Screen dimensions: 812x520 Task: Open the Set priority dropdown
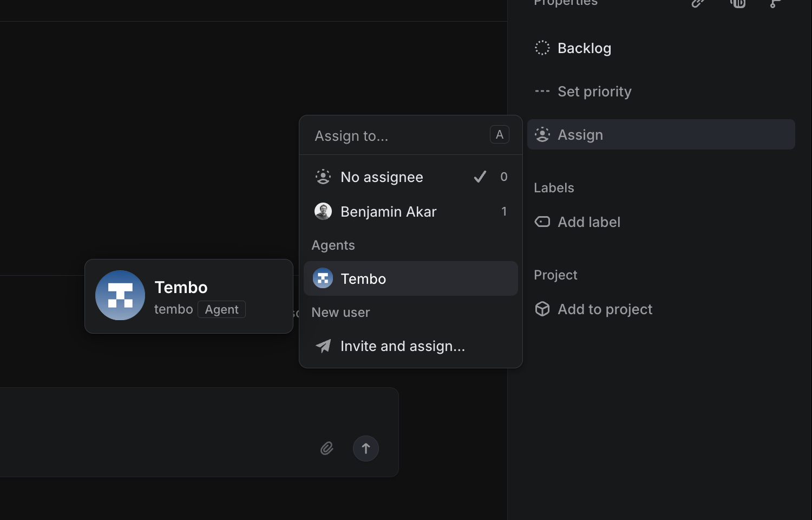(x=584, y=92)
